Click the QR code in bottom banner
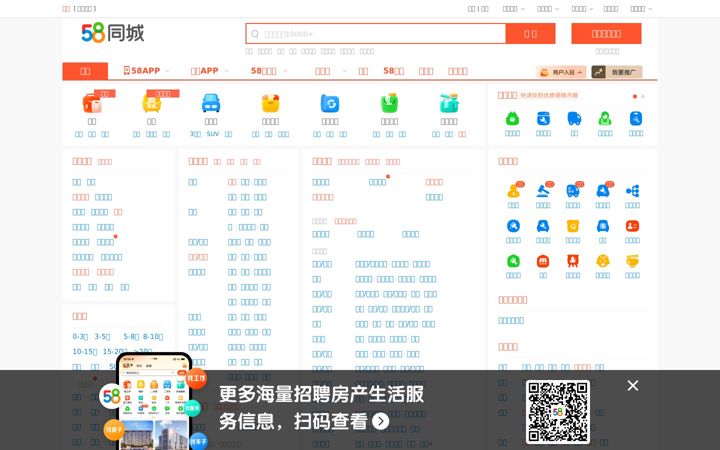The height and width of the screenshot is (450, 720). [x=557, y=412]
